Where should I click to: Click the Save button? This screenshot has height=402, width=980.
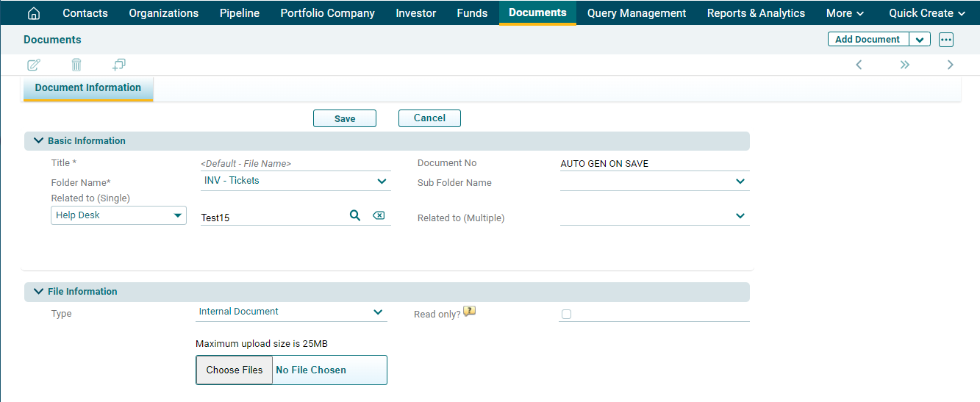pos(345,118)
